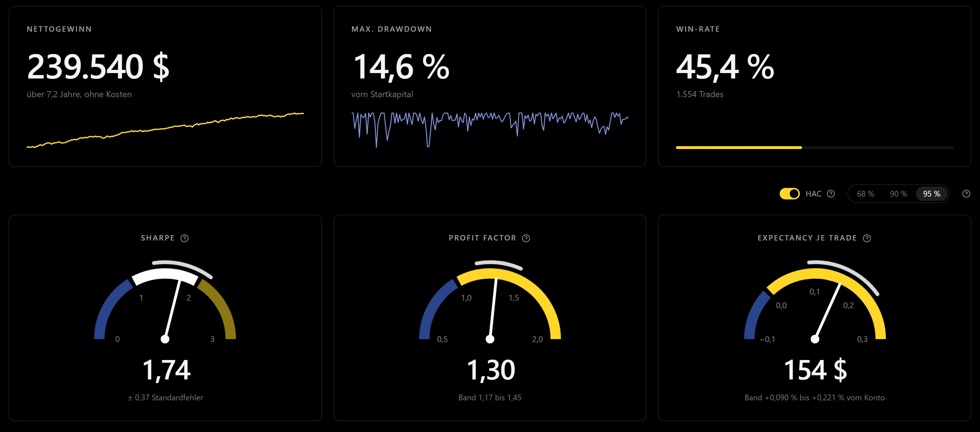
Task: Select the 90 % confidence option
Action: [899, 194]
